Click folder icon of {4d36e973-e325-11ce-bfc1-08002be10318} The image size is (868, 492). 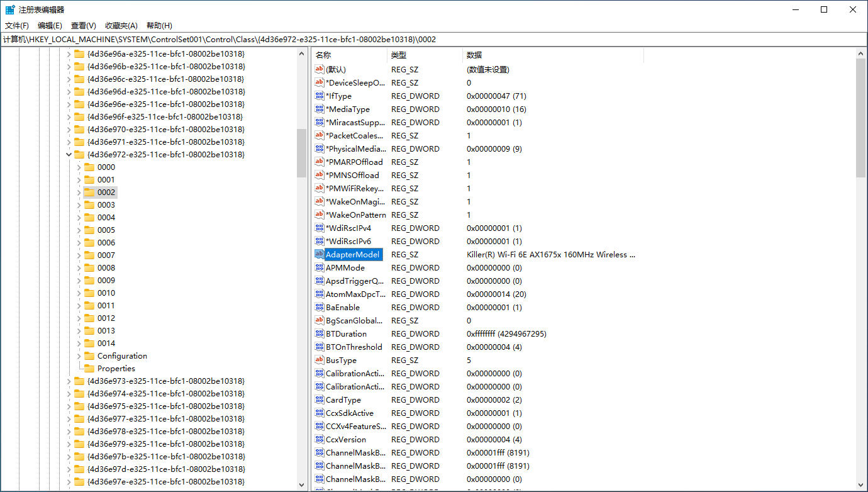(79, 381)
